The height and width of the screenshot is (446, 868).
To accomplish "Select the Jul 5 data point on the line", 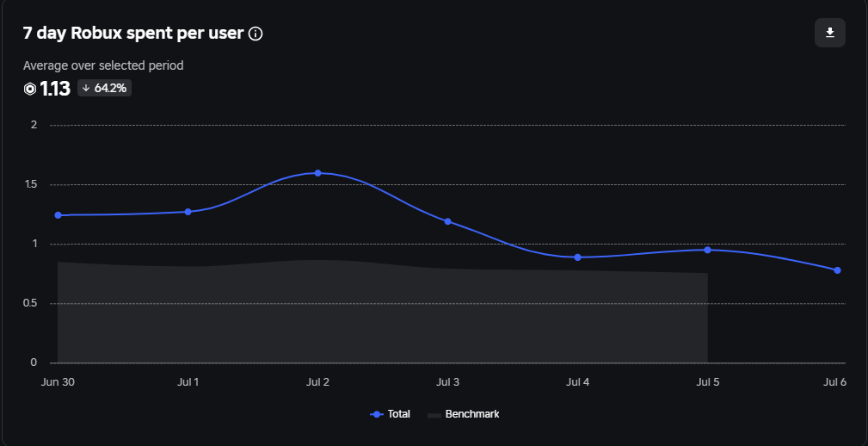I will (707, 250).
